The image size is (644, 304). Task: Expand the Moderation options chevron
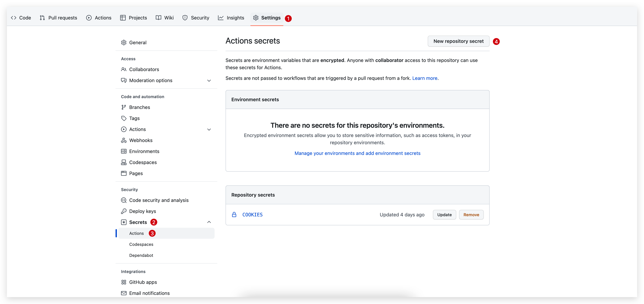tap(209, 80)
